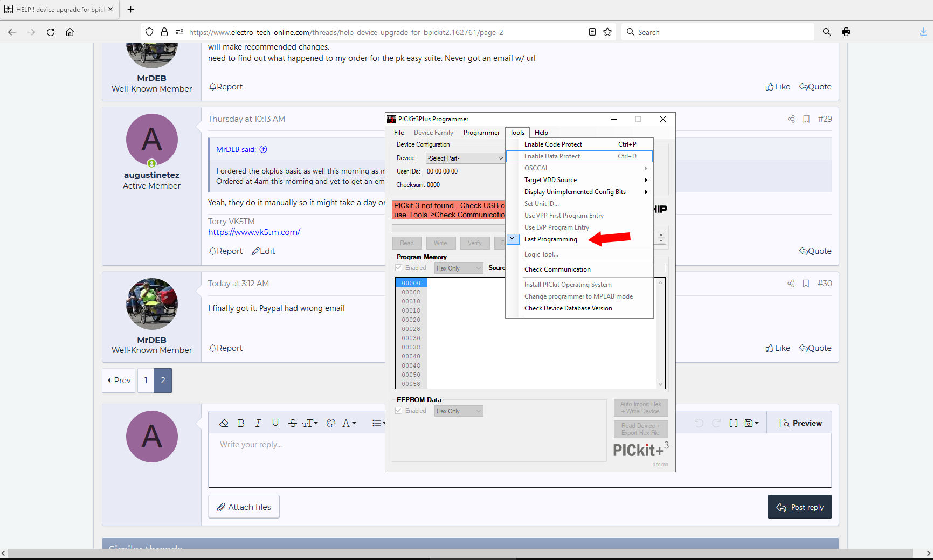Select current page 2 button
This screenshot has height=560, width=933.
(x=163, y=381)
